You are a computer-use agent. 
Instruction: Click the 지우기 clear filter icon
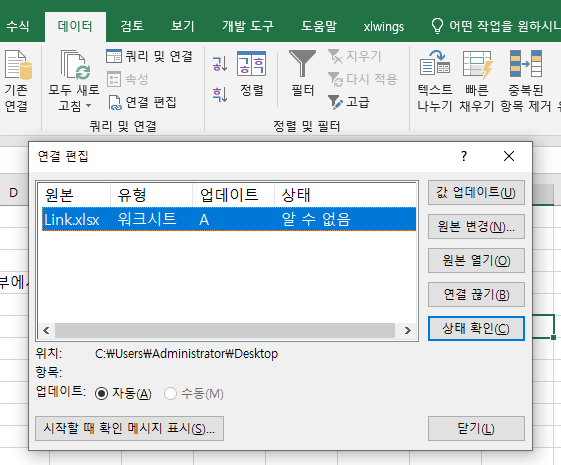coord(335,56)
